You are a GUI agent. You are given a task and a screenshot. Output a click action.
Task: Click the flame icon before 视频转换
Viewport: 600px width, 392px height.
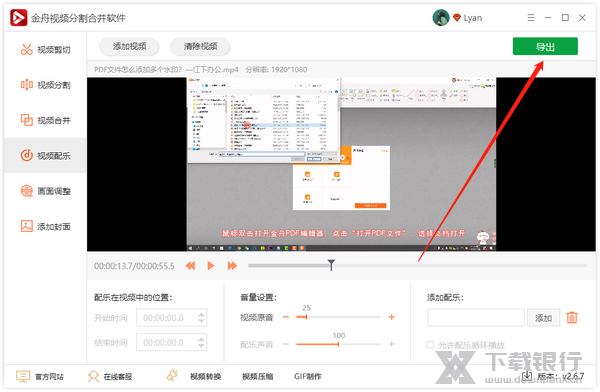[172, 376]
